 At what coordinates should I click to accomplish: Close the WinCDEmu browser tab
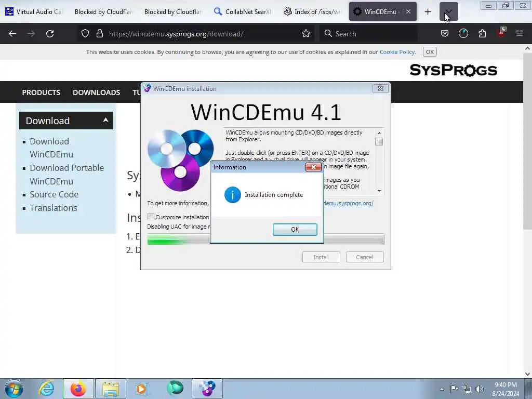(x=408, y=11)
